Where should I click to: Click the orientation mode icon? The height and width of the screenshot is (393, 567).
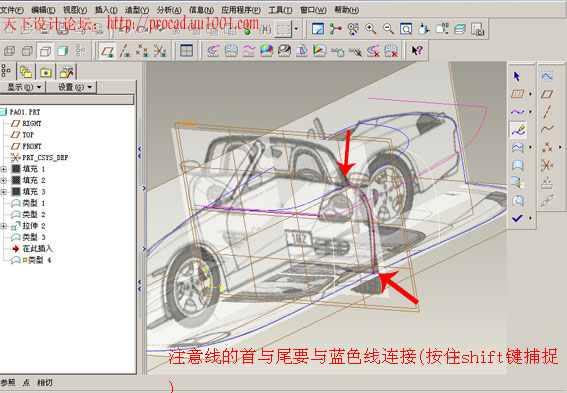353,29
